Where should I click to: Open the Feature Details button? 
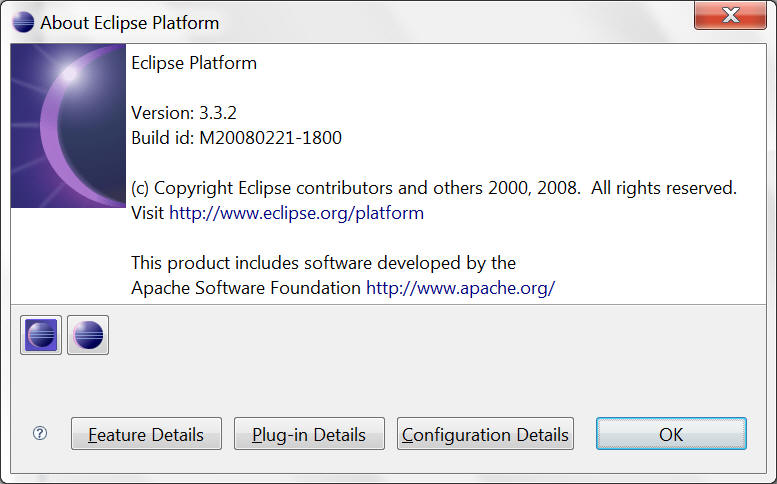[146, 434]
